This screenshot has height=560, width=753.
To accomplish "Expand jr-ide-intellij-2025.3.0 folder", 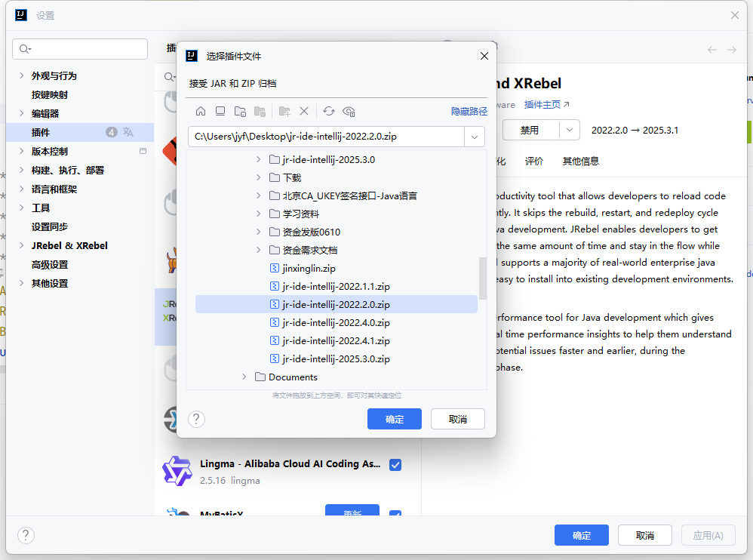I will (258, 159).
